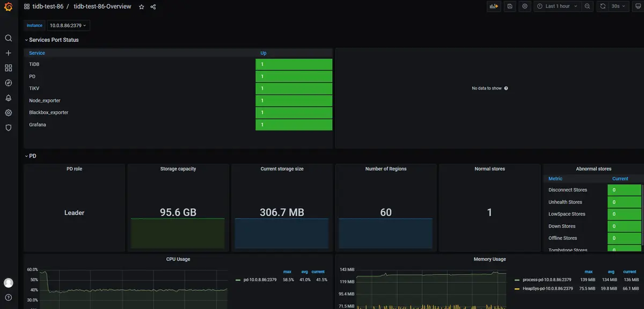Screen dimensions: 644x309
Task: Open the user profile avatar
Action: coord(8,283)
